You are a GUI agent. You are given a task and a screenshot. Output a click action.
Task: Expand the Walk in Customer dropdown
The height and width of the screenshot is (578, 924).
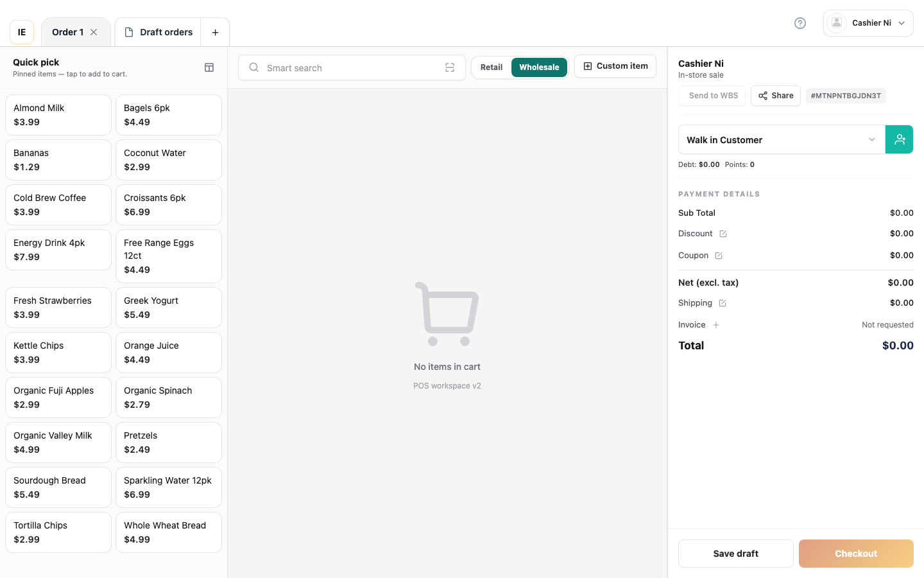782,139
